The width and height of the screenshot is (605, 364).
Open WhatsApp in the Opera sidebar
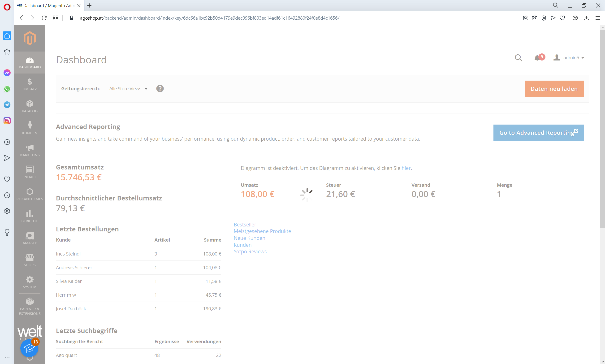click(7, 89)
